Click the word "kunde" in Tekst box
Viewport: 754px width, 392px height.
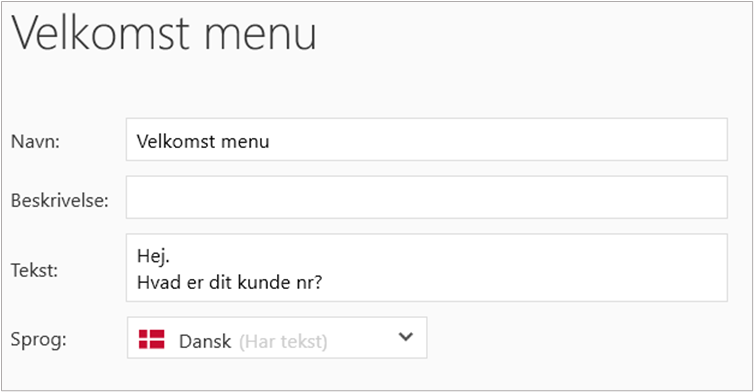coord(260,282)
